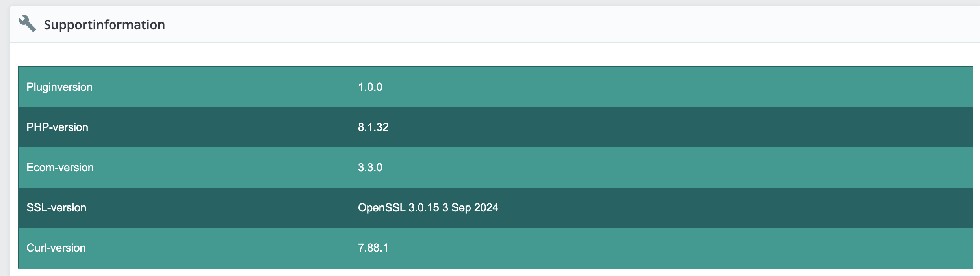This screenshot has height=276, width=980.
Task: Click the Ecom-version label
Action: (60, 167)
